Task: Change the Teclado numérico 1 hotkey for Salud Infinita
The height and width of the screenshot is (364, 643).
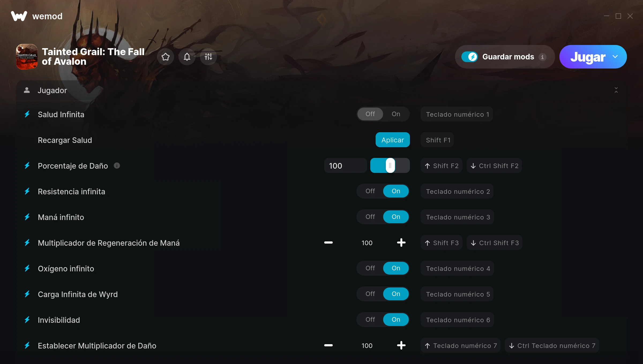Action: click(457, 114)
